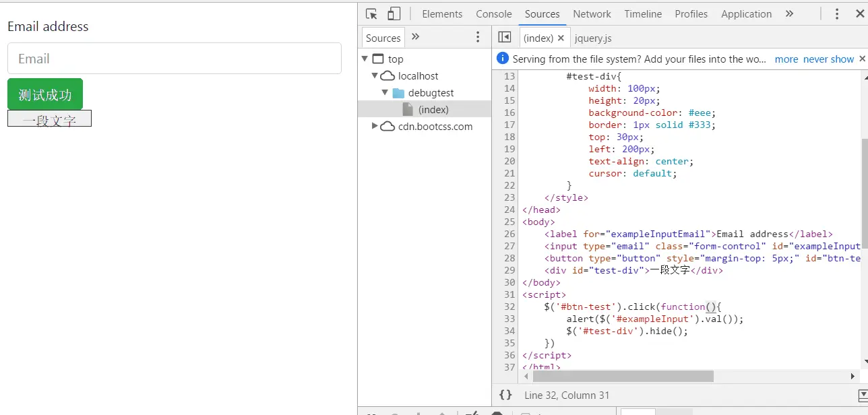Select the Sources navigator sub-tab
This screenshot has height=415, width=868.
point(383,38)
